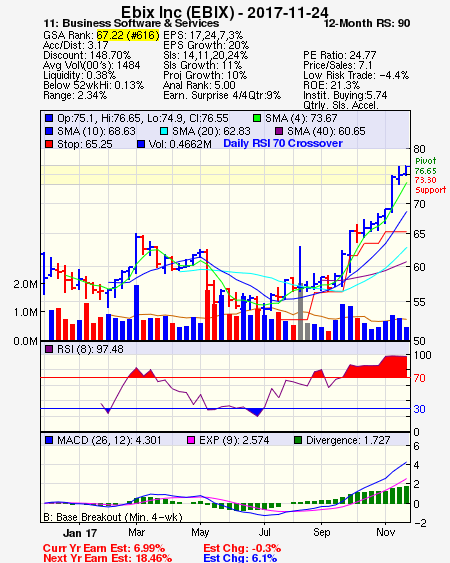Viewport: 450px width, 563px height.
Task: Click the Sls: 14,11,20,24% text
Action: (205, 55)
